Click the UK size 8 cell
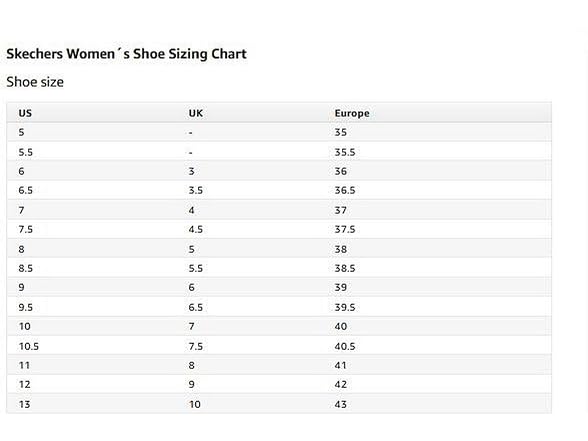The width and height of the screenshot is (588, 441). point(192,366)
